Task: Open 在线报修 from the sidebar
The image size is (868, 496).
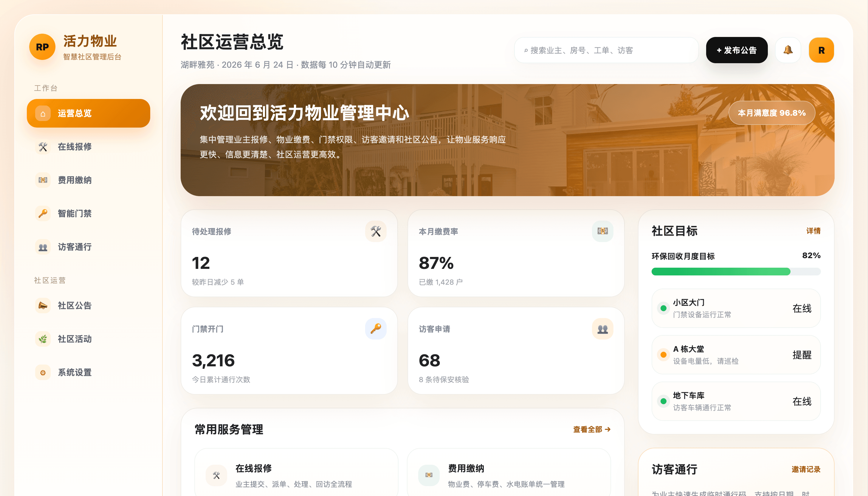Action: tap(89, 147)
